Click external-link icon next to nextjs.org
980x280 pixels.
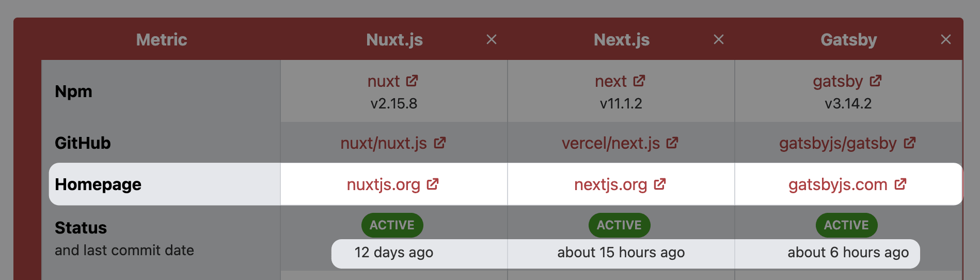pos(660,184)
